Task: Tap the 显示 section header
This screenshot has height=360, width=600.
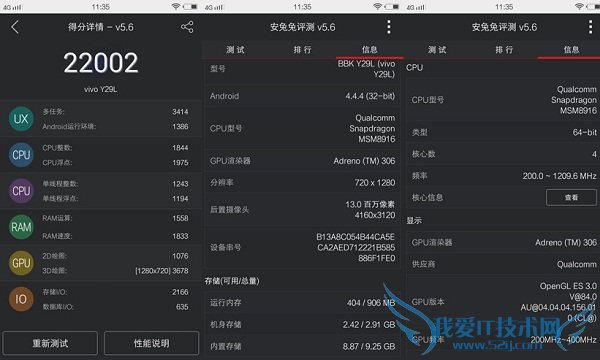Action: [x=414, y=221]
